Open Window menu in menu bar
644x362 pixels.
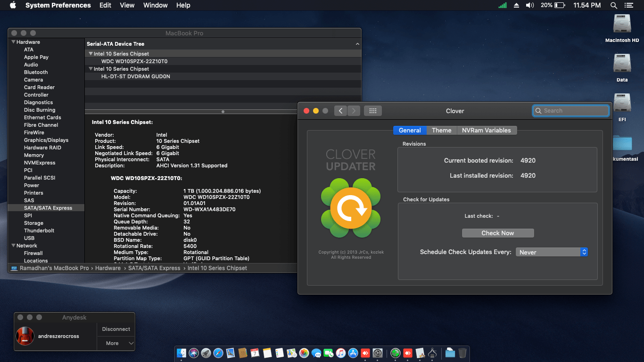pos(155,5)
